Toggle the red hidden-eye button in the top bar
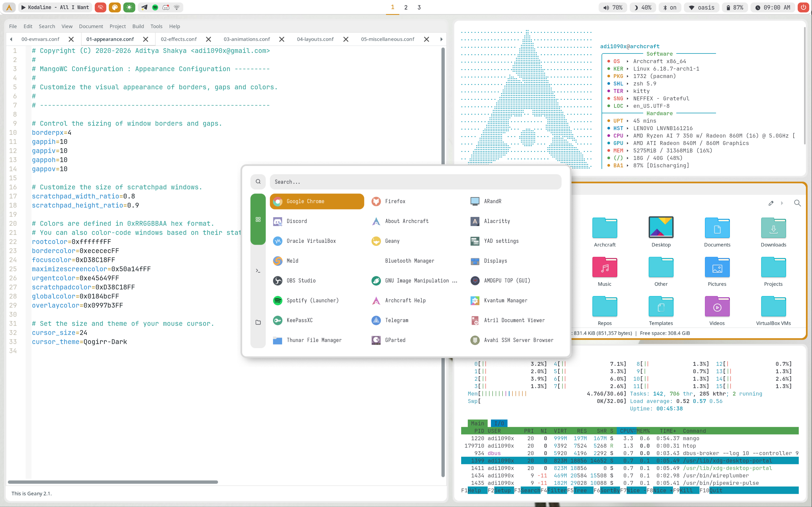Viewport: 812px width, 507px height. 100,7
